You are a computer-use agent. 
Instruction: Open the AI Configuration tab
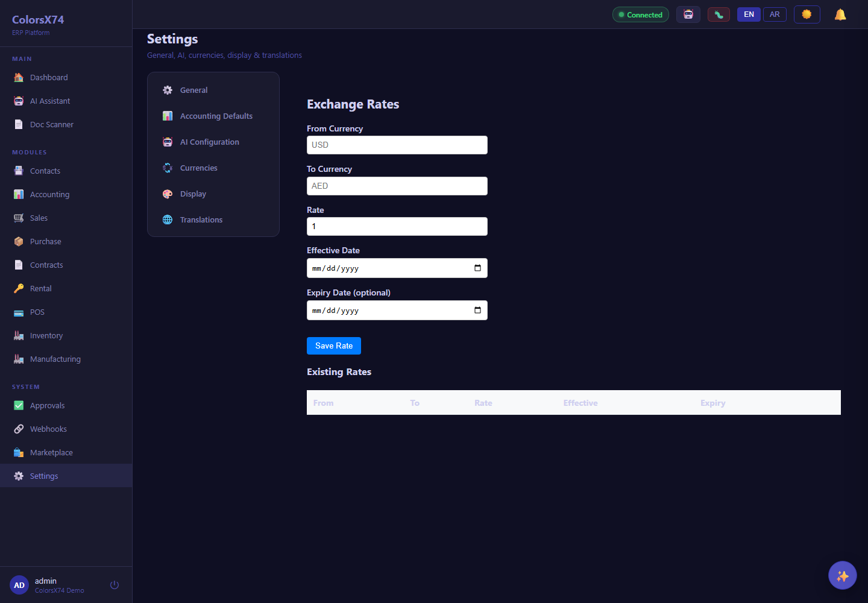pyautogui.click(x=213, y=142)
